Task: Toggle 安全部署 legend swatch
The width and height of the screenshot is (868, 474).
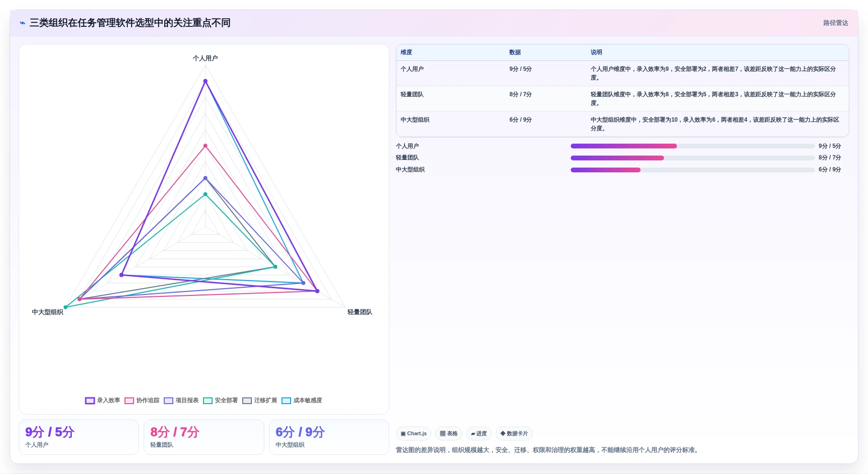Action: [x=208, y=401]
